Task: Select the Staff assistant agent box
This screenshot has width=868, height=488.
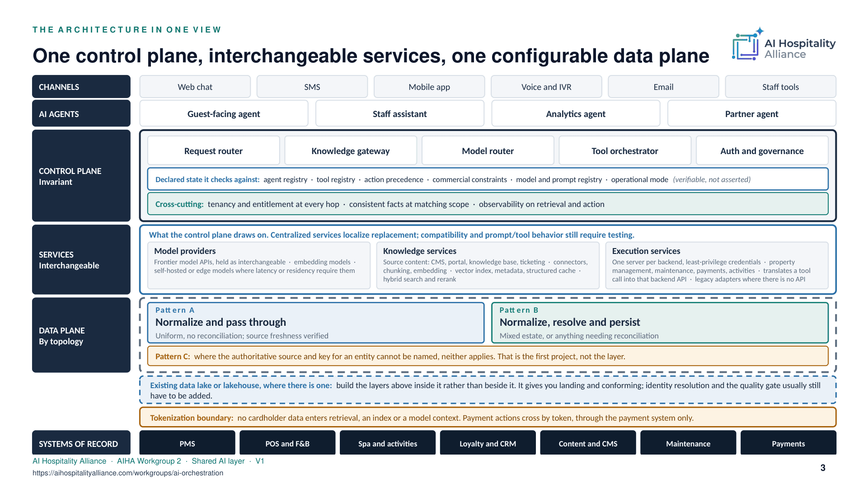Action: point(400,113)
